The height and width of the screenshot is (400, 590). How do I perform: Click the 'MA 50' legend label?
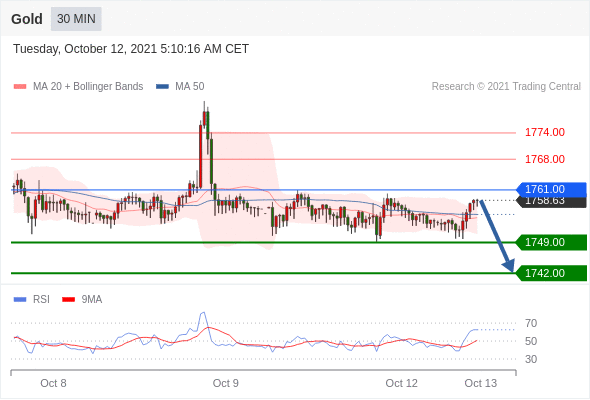pos(190,87)
